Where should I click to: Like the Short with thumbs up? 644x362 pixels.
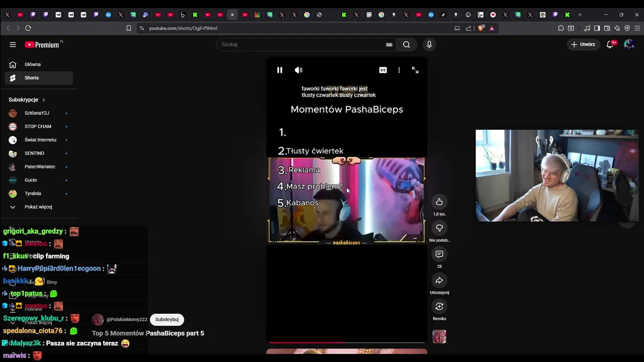[439, 202]
